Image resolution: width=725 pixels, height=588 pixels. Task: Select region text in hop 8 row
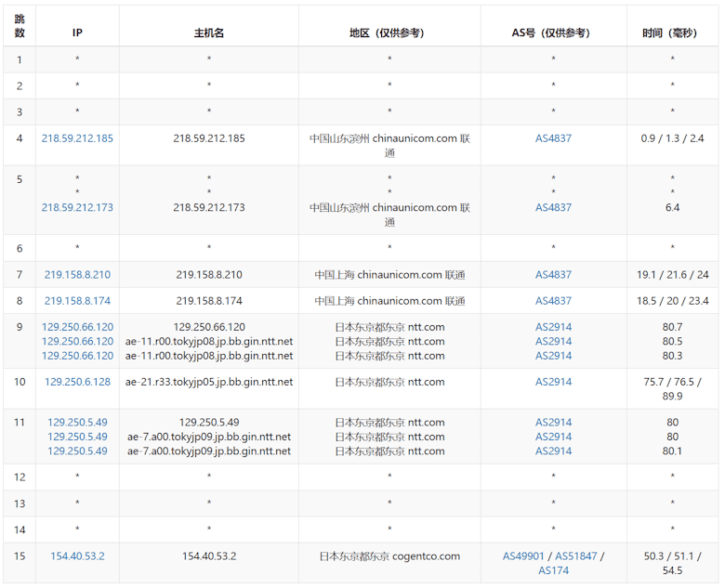pos(389,301)
